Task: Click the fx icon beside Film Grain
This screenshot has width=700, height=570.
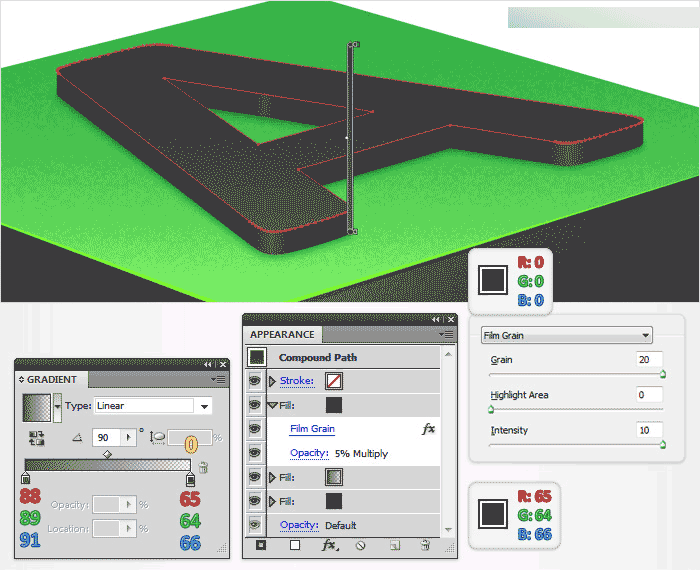Action: pos(428,429)
